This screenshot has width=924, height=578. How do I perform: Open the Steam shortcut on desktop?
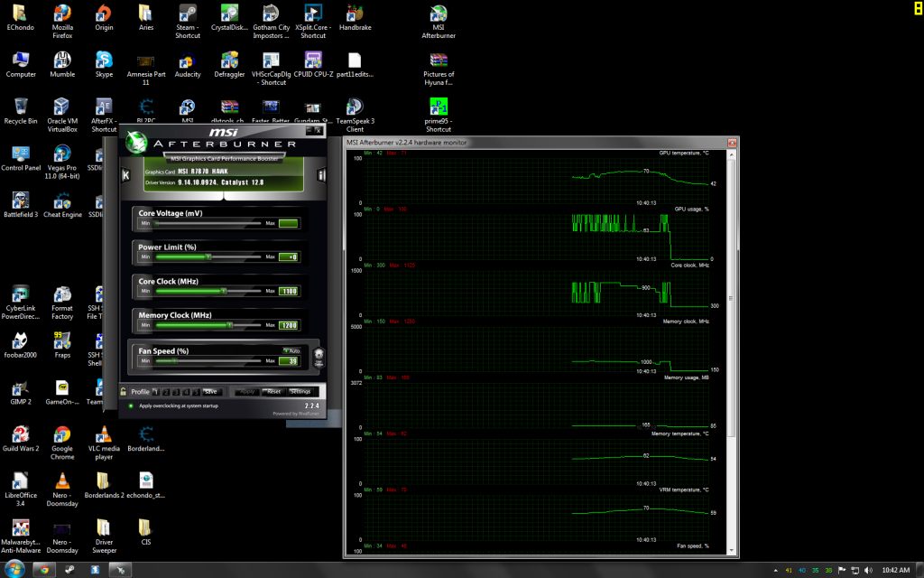pos(188,22)
